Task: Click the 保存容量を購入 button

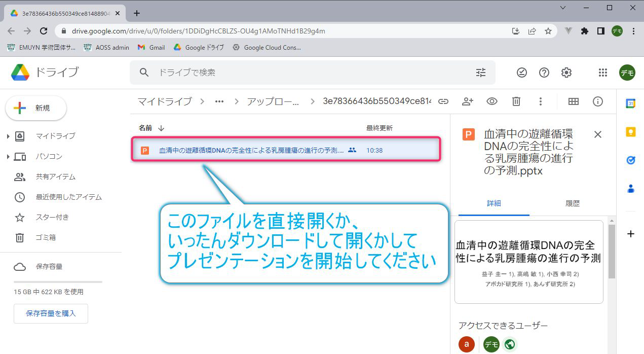Action: [51, 313]
